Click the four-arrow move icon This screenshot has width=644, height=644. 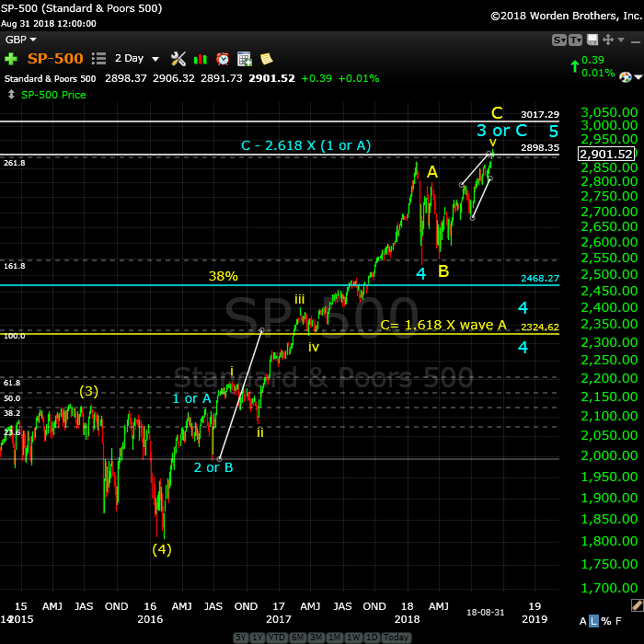coord(608,40)
